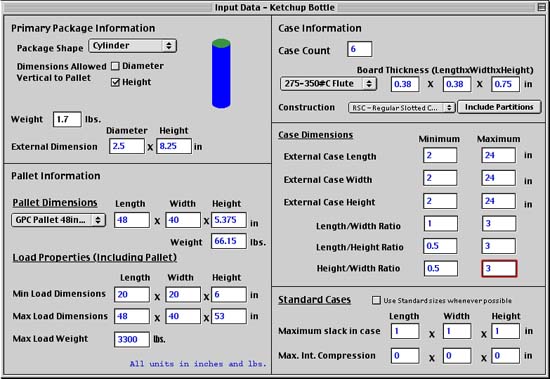Open the RSC Regular Slotted Construction dropdown
Screen dimensions: 550x379
coord(402,108)
